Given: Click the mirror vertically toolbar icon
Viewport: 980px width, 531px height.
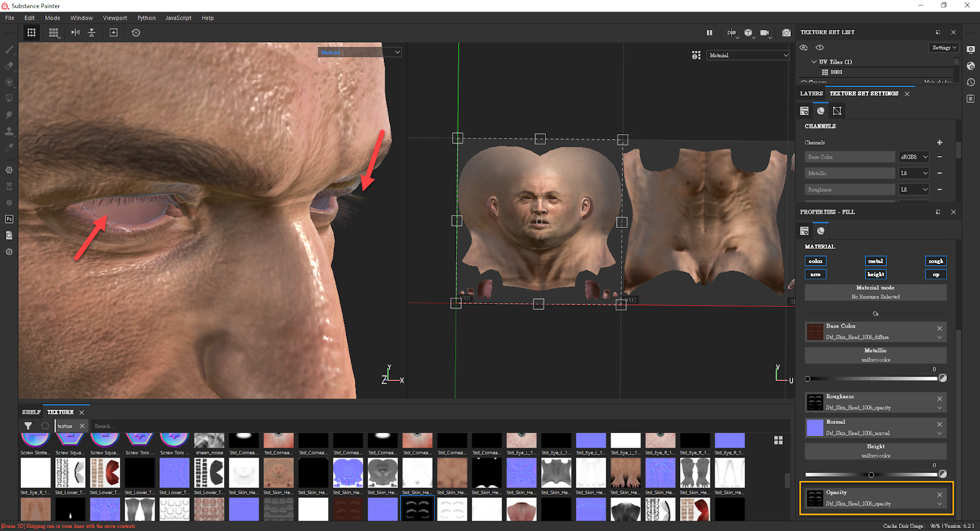Looking at the screenshot, I should pyautogui.click(x=92, y=32).
